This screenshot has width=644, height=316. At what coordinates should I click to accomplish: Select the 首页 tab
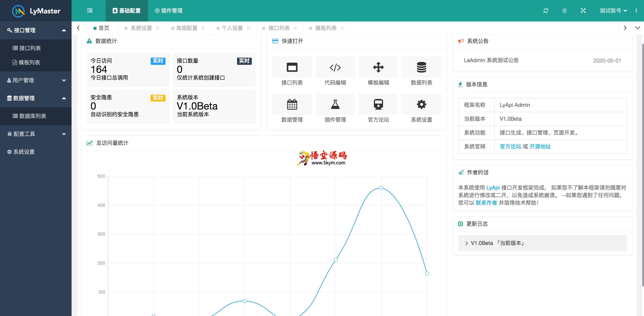[x=102, y=28]
